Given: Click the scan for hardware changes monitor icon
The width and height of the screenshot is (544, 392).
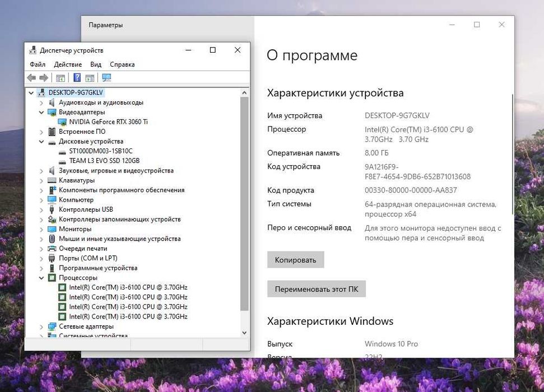Looking at the screenshot, I should (x=106, y=78).
